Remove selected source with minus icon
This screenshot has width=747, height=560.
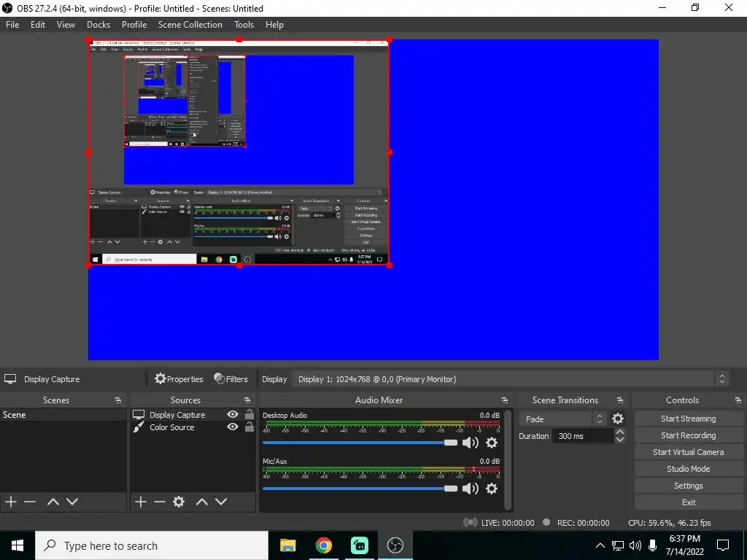160,502
